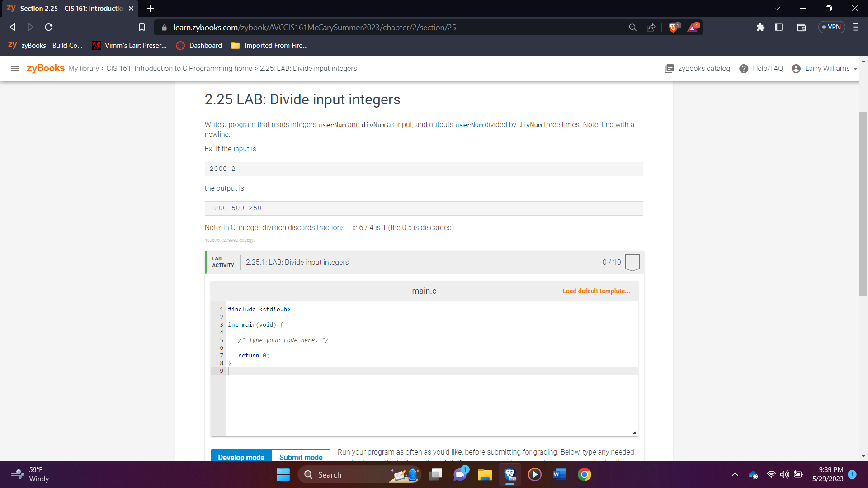
Task: Bookmark this page icon
Action: pos(142,28)
